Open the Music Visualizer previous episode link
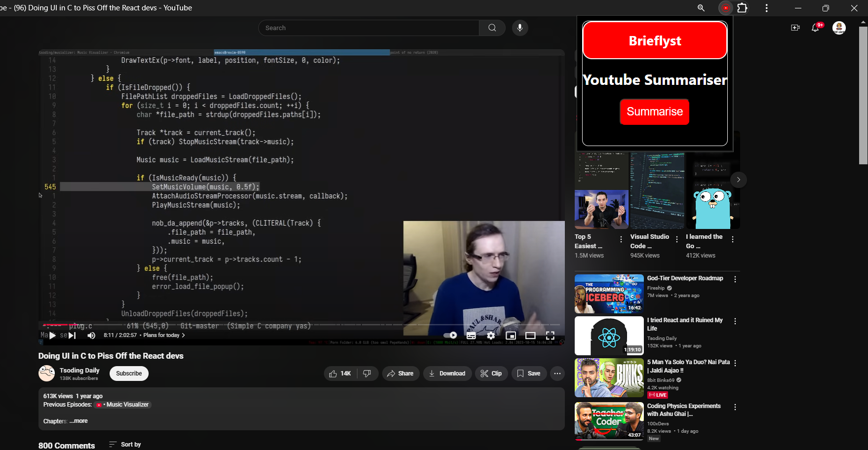868x450 pixels. pos(122,405)
